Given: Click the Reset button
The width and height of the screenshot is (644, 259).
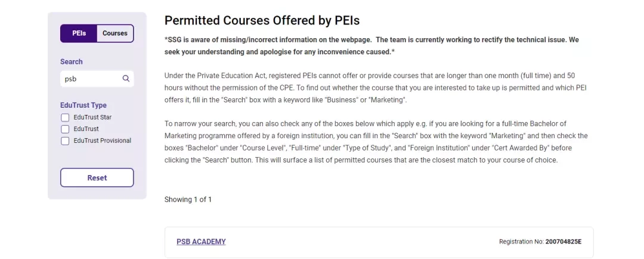Looking at the screenshot, I should (97, 177).
